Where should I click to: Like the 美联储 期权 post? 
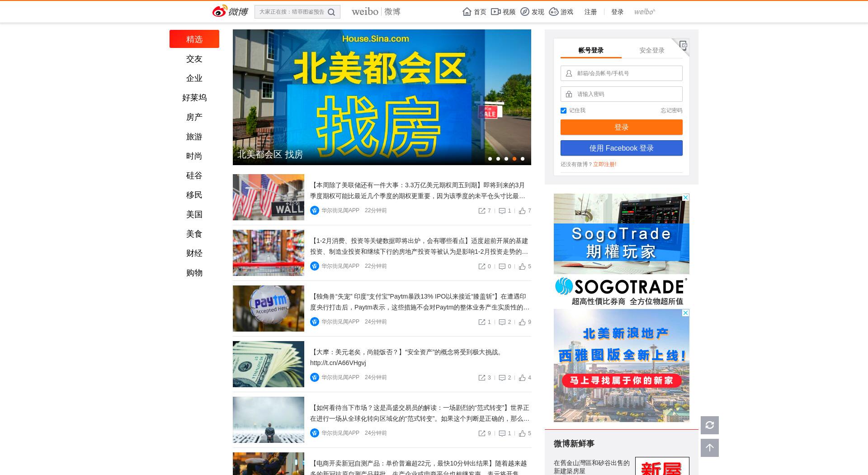pyautogui.click(x=522, y=211)
